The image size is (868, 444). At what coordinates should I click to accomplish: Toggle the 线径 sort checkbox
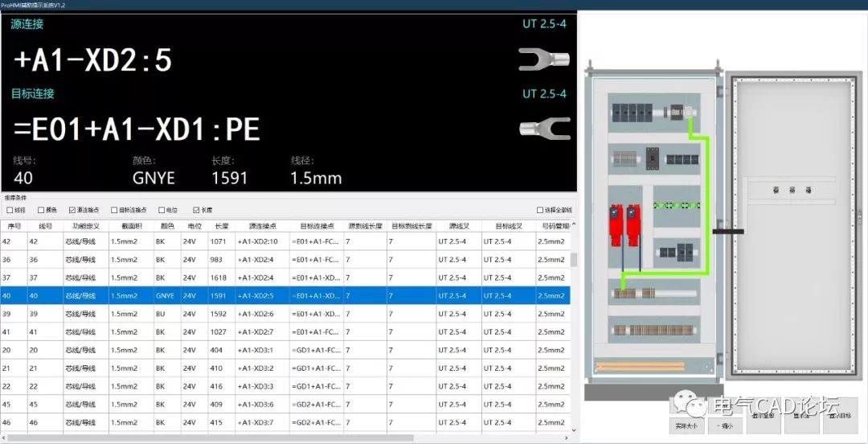(10, 210)
